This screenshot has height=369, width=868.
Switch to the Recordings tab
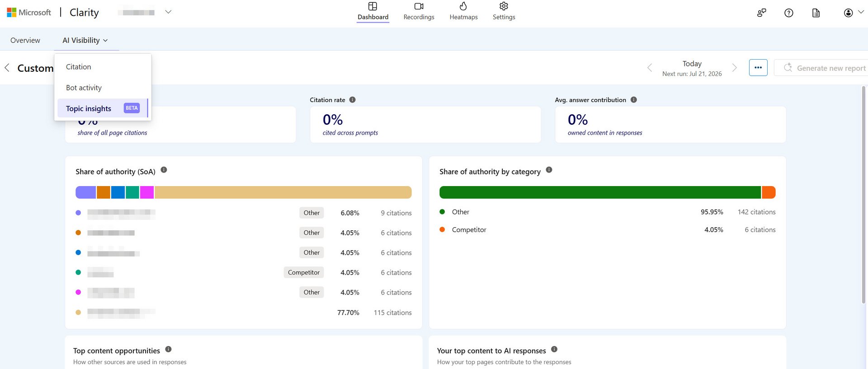(419, 12)
